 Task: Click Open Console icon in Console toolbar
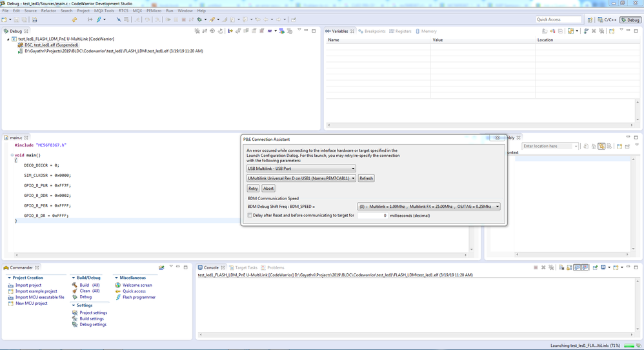616,268
